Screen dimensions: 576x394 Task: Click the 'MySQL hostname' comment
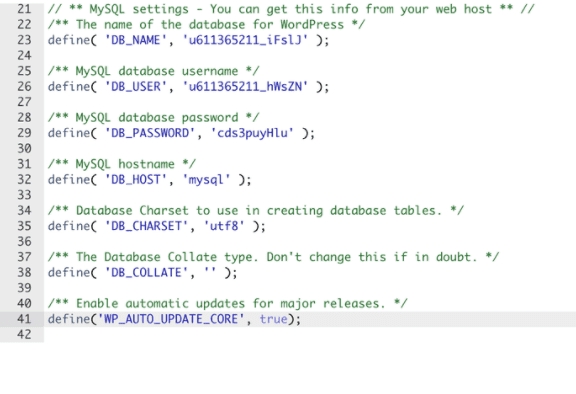[122, 164]
